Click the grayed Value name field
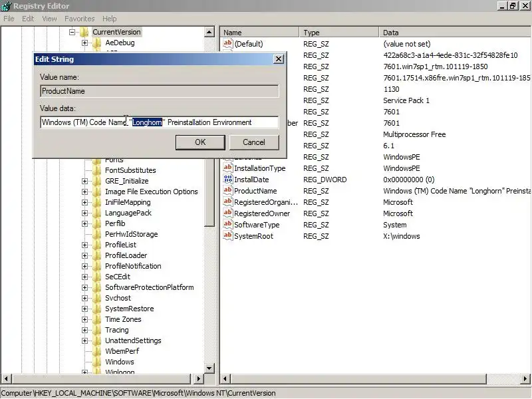The image size is (532, 399). [x=159, y=91]
